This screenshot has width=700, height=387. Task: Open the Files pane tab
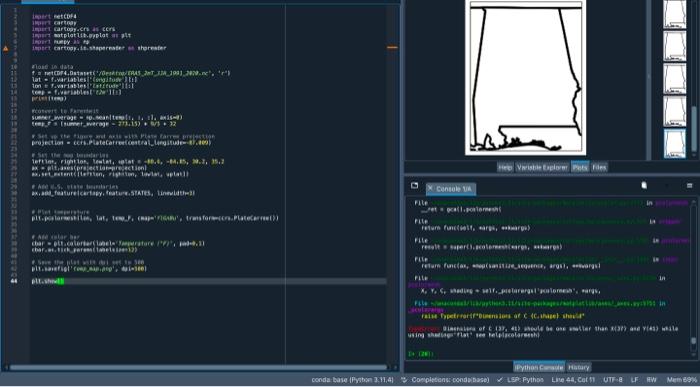tap(599, 167)
